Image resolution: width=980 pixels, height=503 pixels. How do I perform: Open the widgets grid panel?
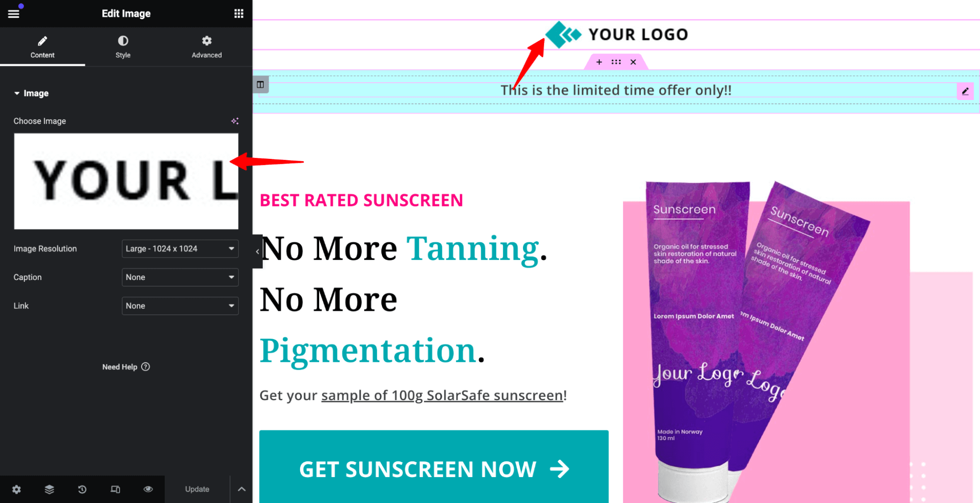[239, 14]
